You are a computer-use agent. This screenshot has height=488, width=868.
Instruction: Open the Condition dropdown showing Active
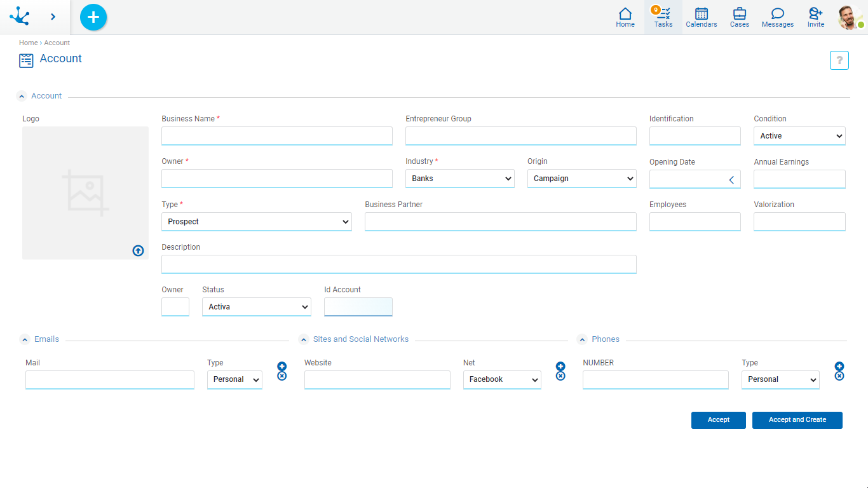(x=799, y=136)
